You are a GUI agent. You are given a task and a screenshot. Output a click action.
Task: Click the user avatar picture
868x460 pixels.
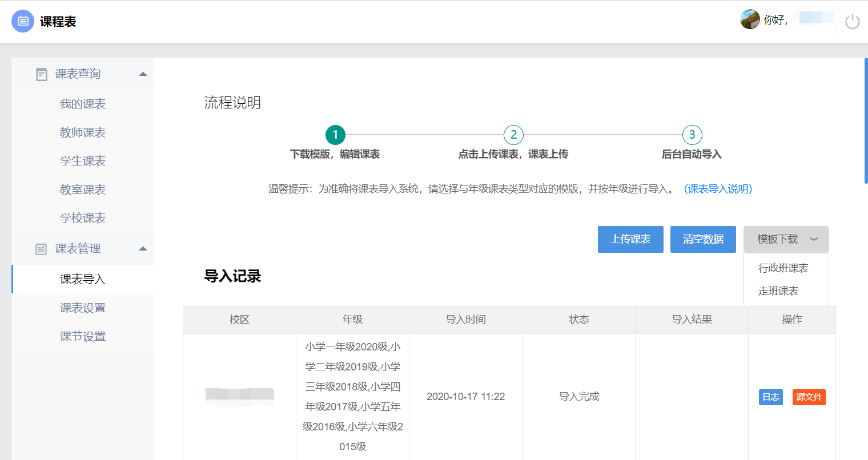pos(750,19)
